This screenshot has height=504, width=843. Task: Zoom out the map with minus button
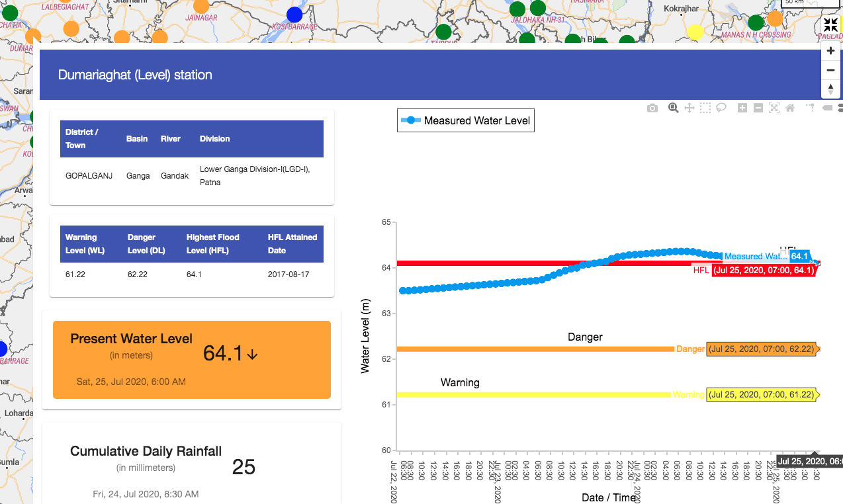831,70
